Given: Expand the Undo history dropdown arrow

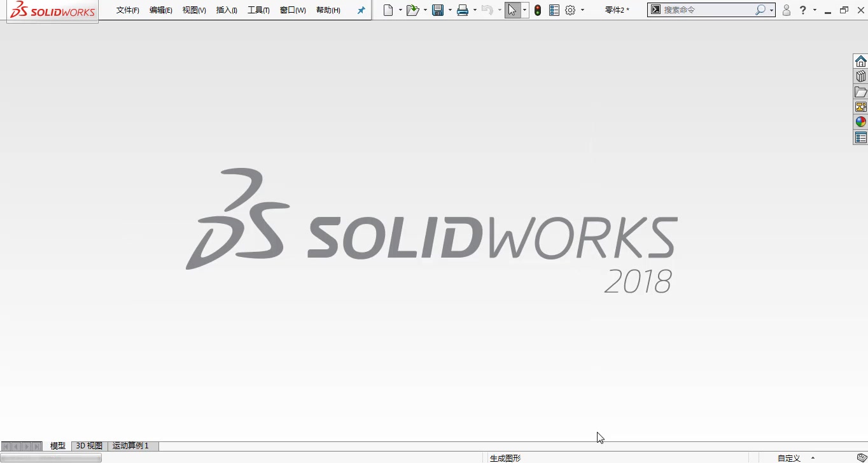Looking at the screenshot, I should pos(500,10).
